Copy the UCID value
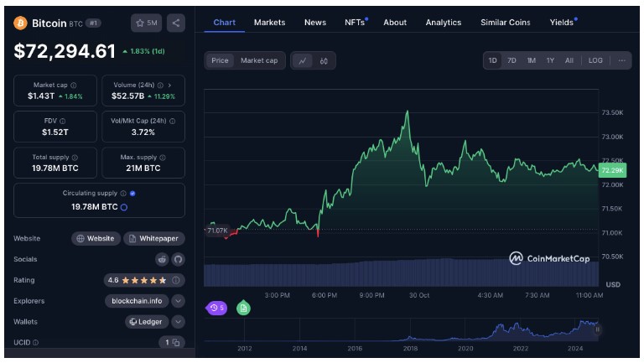Viewport: 644px width, 363px height. click(176, 343)
